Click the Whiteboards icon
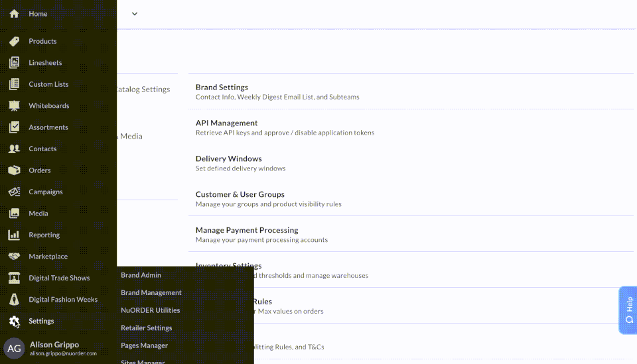Image resolution: width=637 pixels, height=364 pixels. tap(14, 105)
